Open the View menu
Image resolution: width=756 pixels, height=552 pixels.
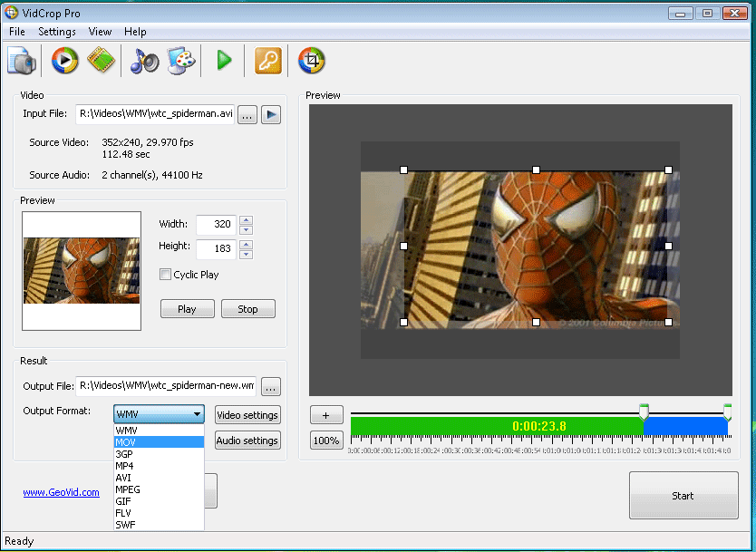point(100,32)
